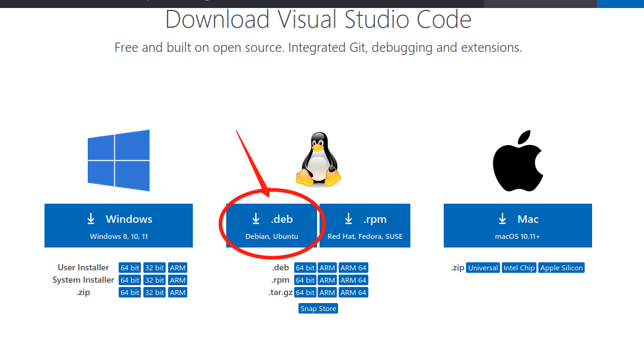Image resolution: width=644 pixels, height=337 pixels.
Task: Click the 'User Installer' label
Action: pyautogui.click(x=83, y=267)
